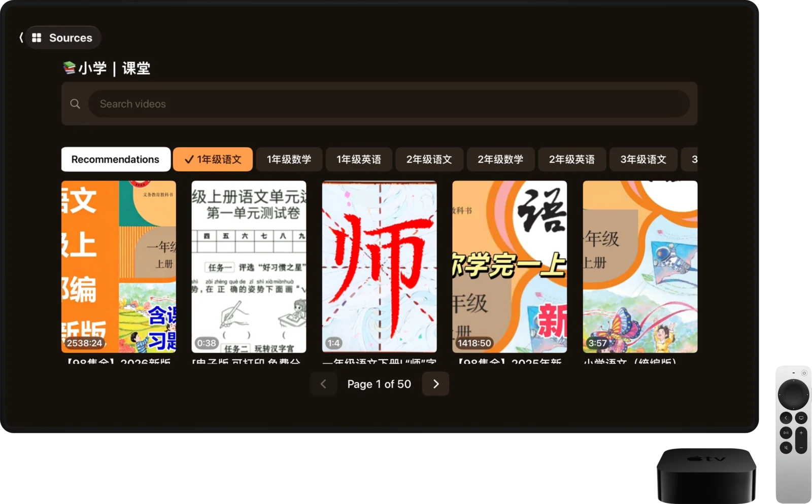The height and width of the screenshot is (504, 812).
Task: Select the 1年级数学 category chip
Action: [x=289, y=159]
